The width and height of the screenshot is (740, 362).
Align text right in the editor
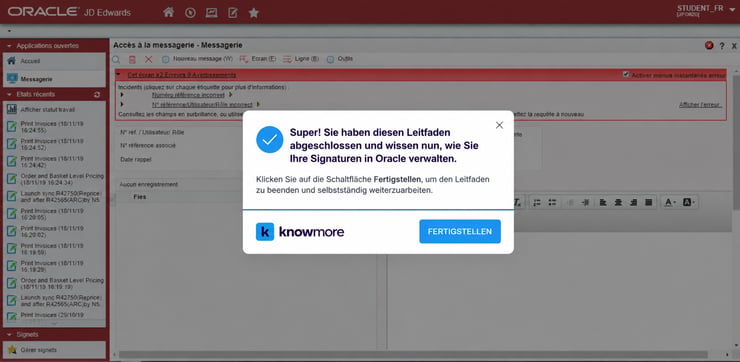click(x=633, y=202)
